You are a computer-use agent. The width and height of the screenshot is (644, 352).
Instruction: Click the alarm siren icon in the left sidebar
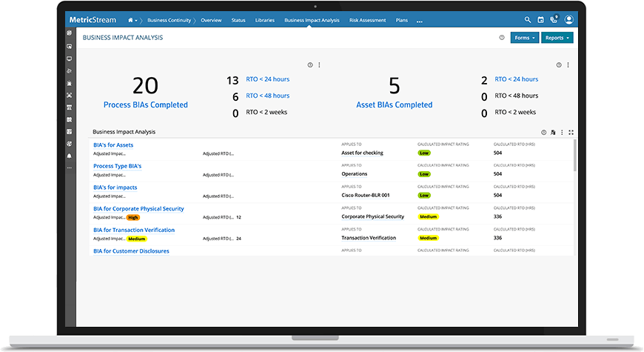click(70, 83)
